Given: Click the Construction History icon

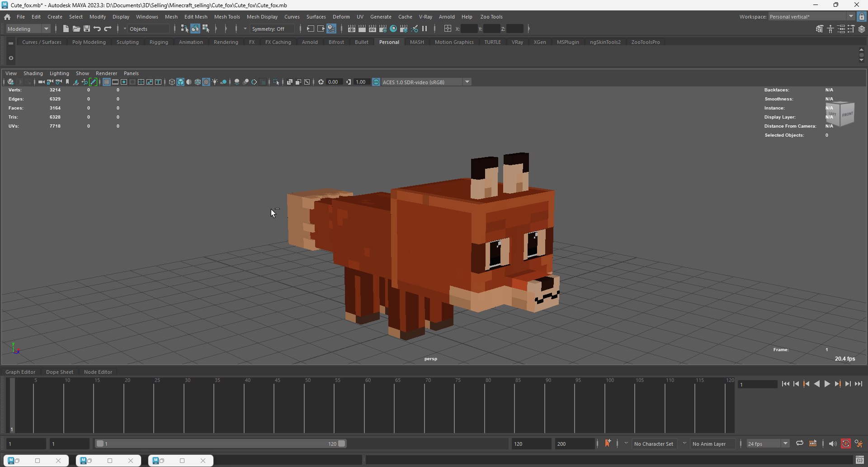Looking at the screenshot, I should pos(331,29).
